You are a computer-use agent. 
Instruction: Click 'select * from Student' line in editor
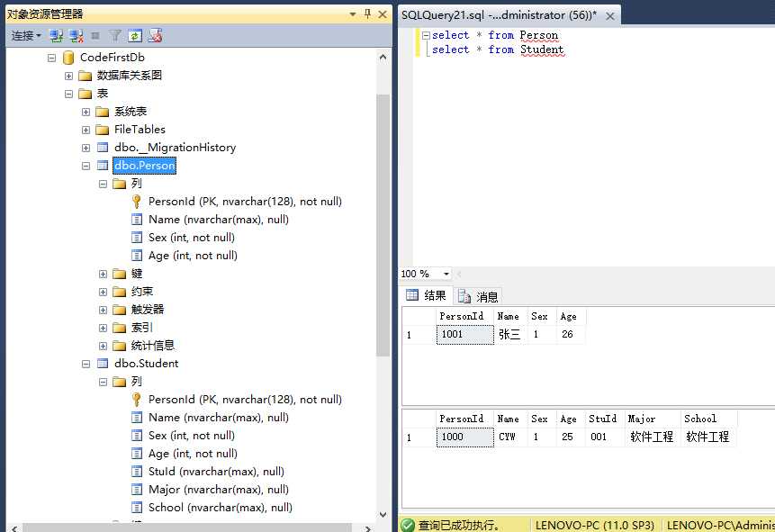(x=498, y=50)
